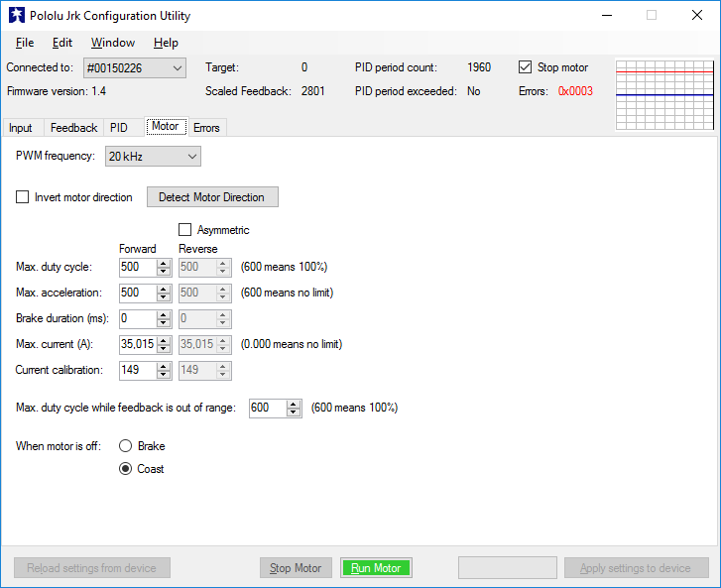Increase out-of-range duty cycle with up arrow
This screenshot has height=588, width=721.
pos(294,405)
